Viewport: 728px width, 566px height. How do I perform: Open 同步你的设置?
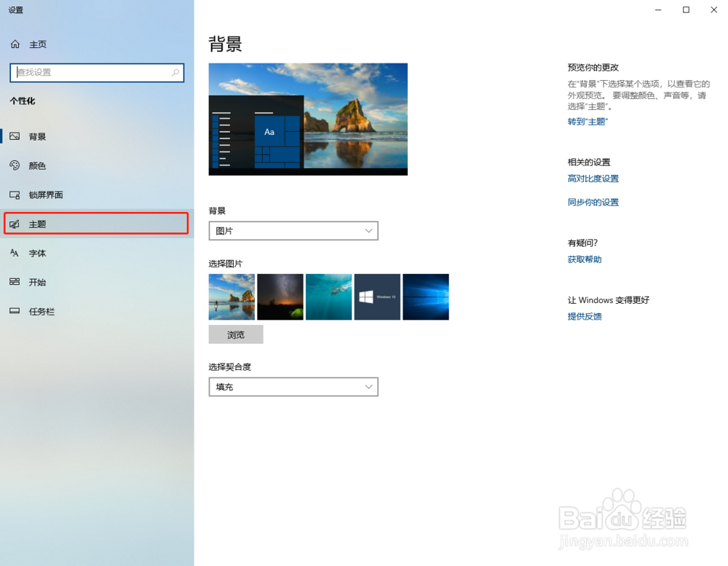(593, 202)
